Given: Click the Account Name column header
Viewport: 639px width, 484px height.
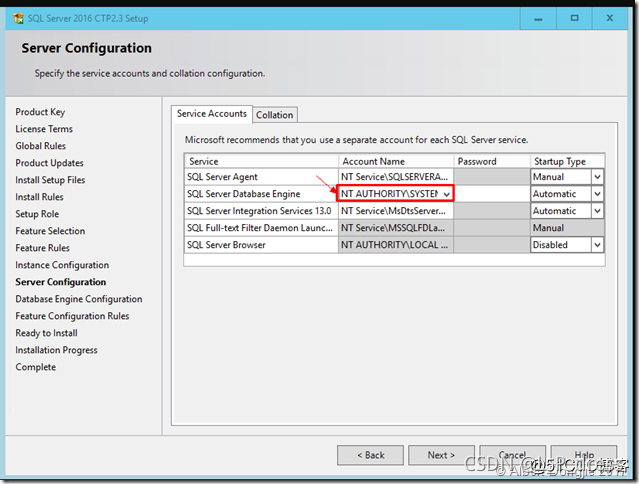Looking at the screenshot, I should point(396,161).
